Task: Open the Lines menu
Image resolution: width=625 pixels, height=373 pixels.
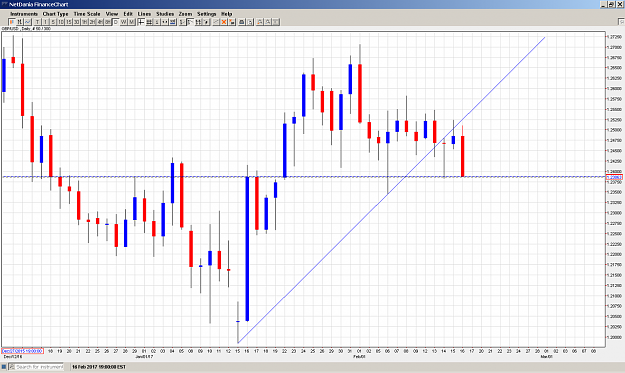Action: click(144, 14)
